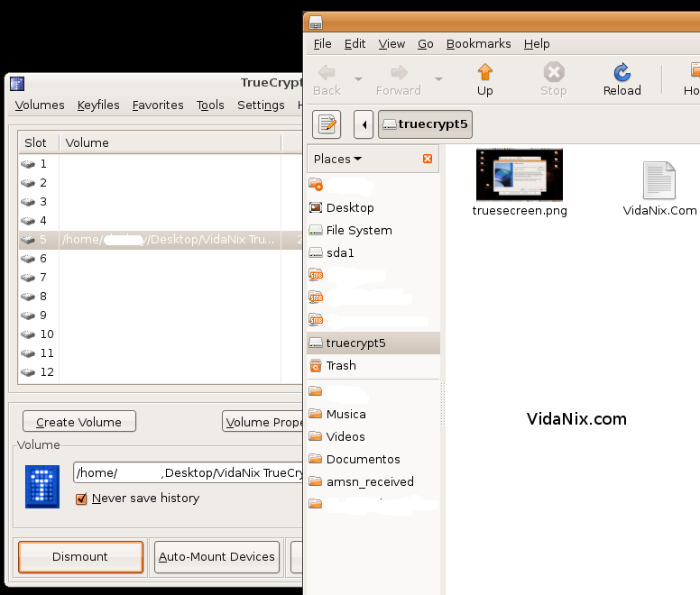
Task: Select slot 11 in TrueCrypt list
Action: (x=161, y=353)
